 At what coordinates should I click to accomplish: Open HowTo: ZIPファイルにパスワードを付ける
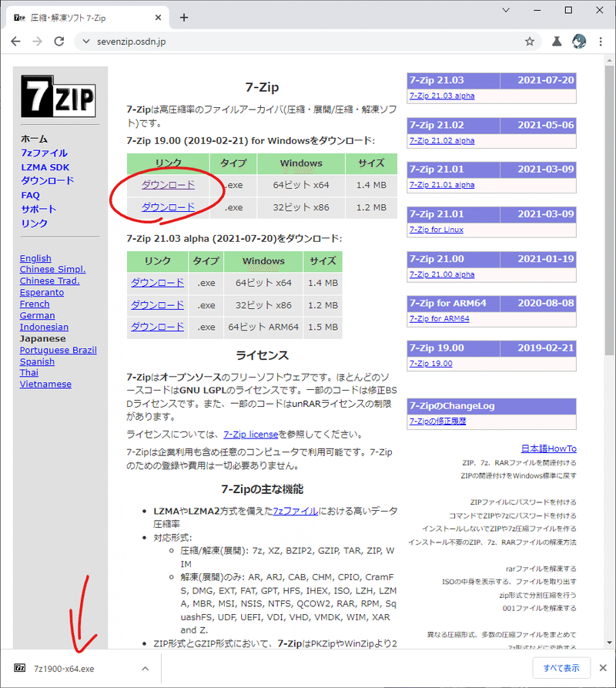(x=523, y=502)
